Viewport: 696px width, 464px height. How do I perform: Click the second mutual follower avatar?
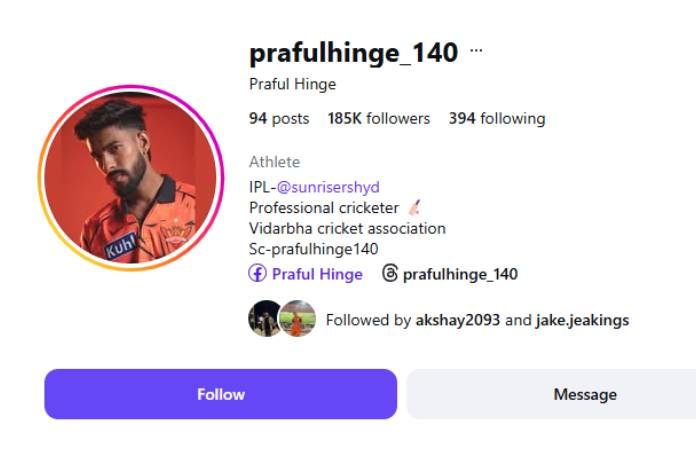[298, 319]
